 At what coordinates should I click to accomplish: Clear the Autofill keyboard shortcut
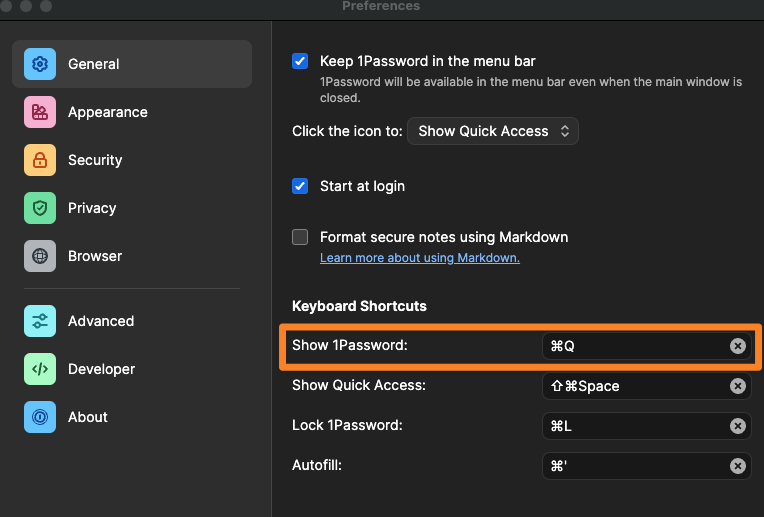point(738,466)
